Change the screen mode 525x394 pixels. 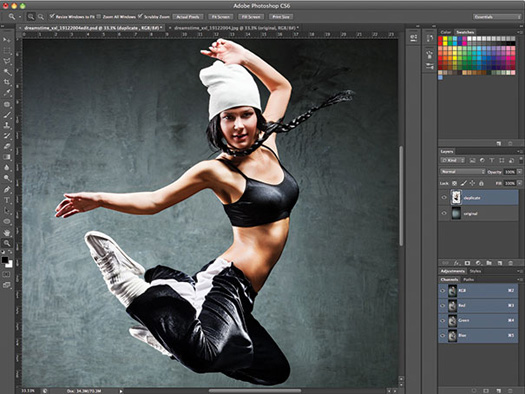[7, 285]
